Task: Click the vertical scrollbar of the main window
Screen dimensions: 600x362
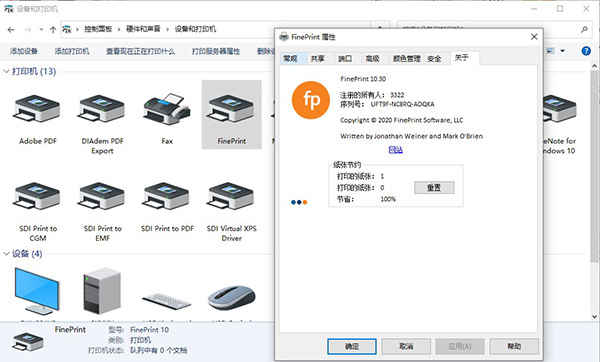Action: [595, 165]
